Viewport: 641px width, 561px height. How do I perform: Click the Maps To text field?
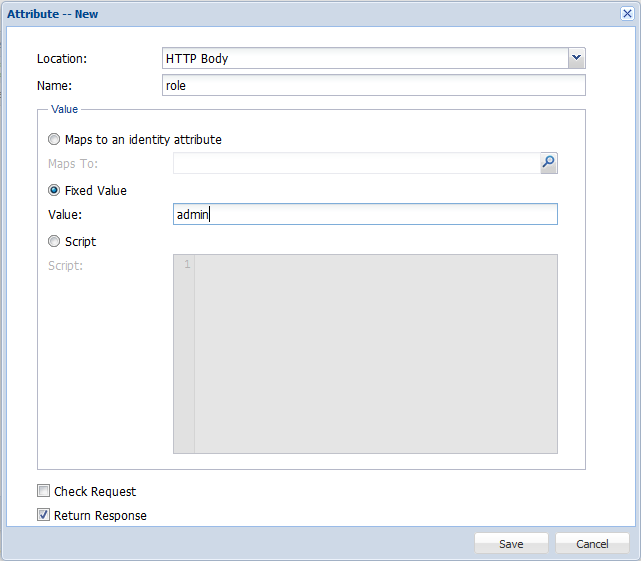pos(356,163)
